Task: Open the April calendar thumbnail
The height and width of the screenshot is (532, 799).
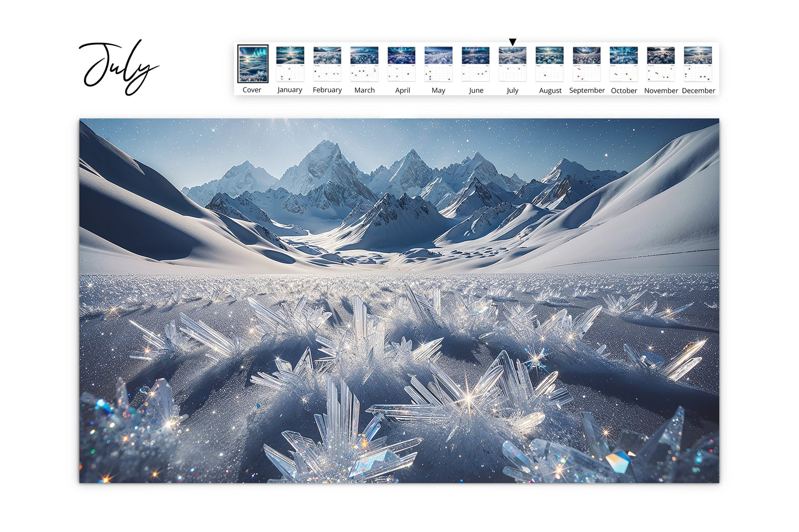Action: 401,64
